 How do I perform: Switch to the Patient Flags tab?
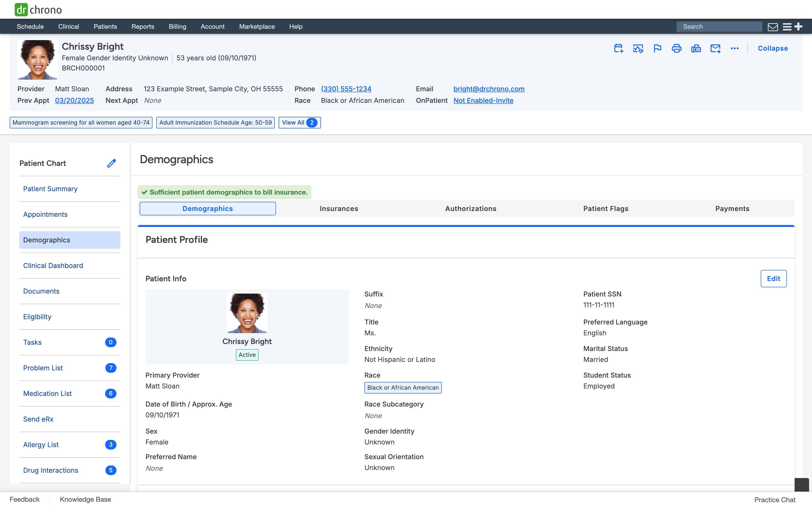pos(606,209)
